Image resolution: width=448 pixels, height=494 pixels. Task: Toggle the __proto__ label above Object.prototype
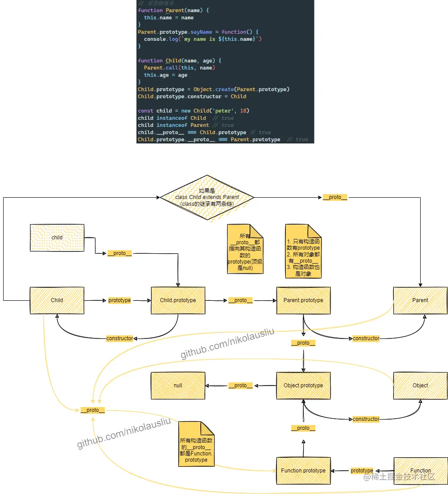pos(303,342)
